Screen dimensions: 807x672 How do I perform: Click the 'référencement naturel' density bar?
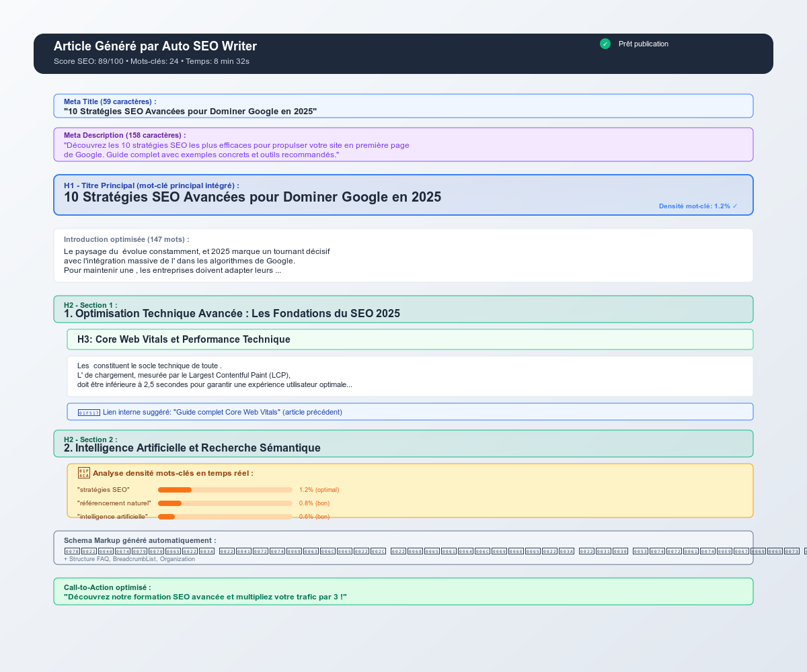[x=225, y=503]
